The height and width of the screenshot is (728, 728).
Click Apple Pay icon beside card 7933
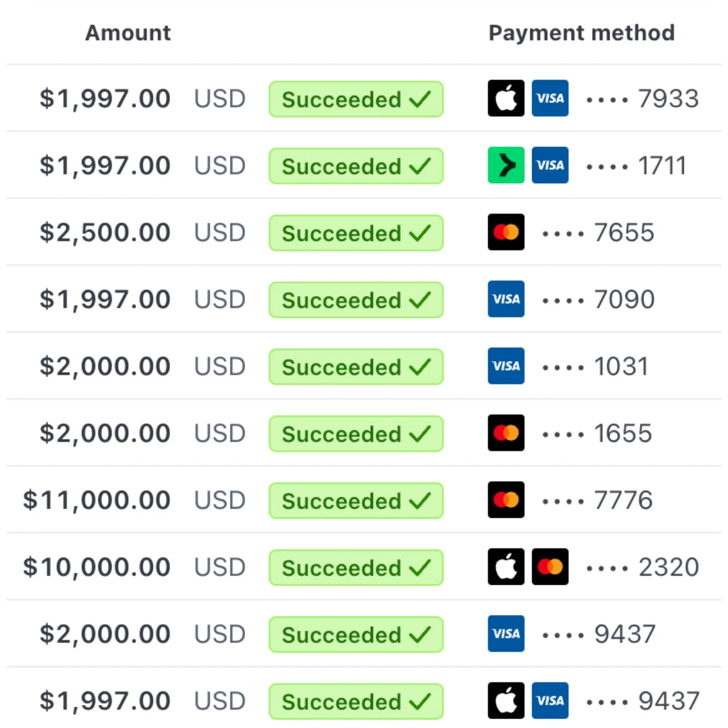pos(506,98)
